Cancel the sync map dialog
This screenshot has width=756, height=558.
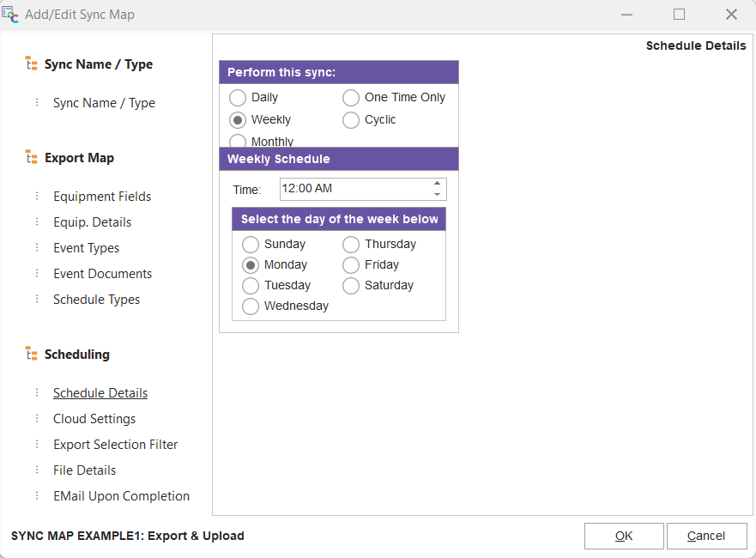click(706, 536)
